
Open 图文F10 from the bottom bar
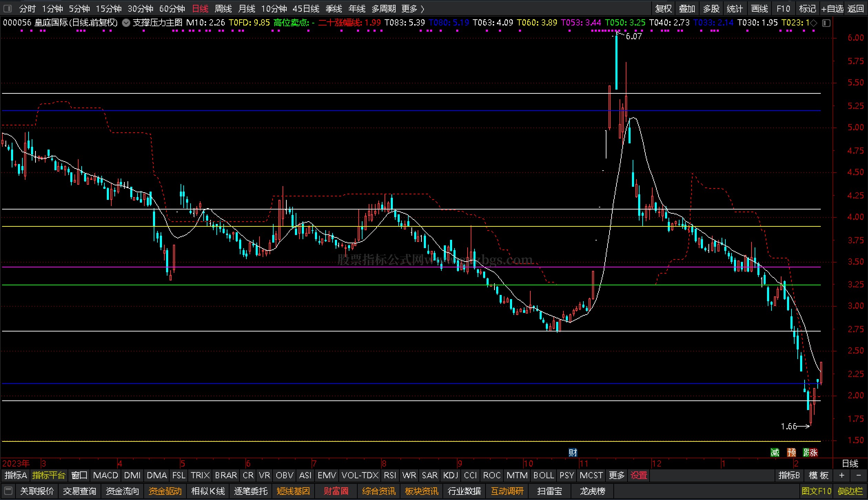tap(817, 491)
